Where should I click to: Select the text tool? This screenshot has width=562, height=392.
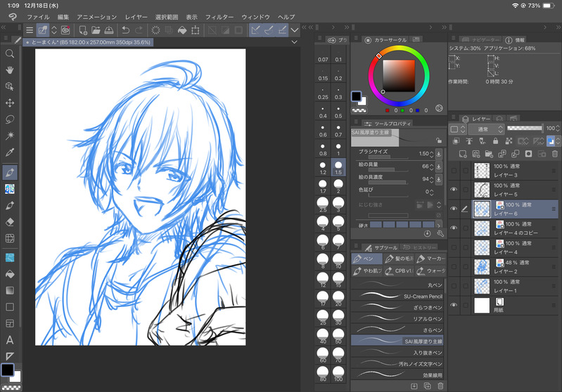10,340
